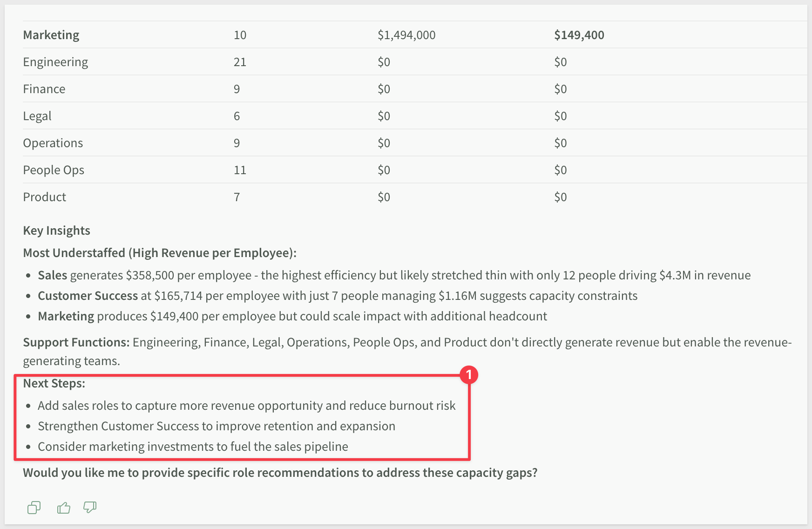The height and width of the screenshot is (529, 812).
Task: Click the 'Add sales roles' bullet
Action: click(x=247, y=406)
